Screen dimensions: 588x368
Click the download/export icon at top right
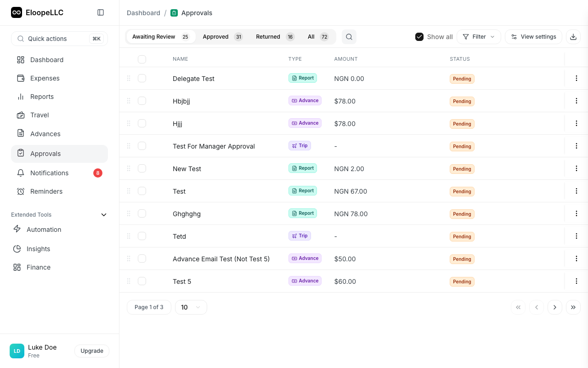tap(573, 36)
